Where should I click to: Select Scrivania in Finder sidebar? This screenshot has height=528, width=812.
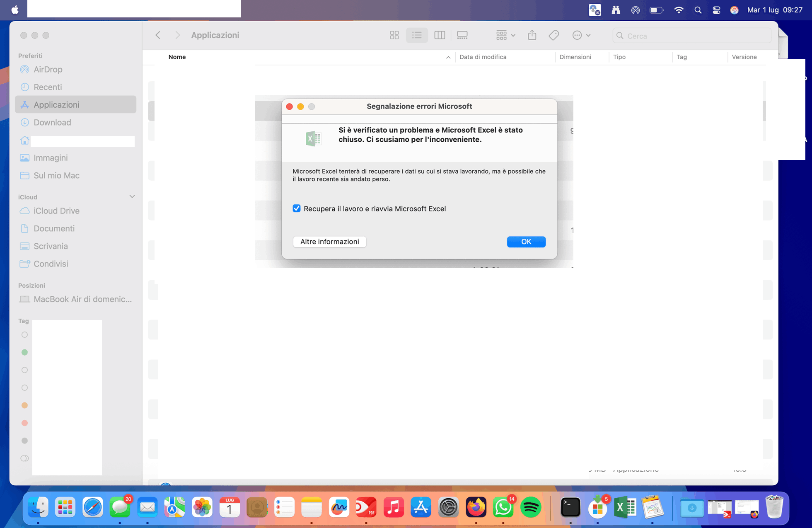click(76, 246)
